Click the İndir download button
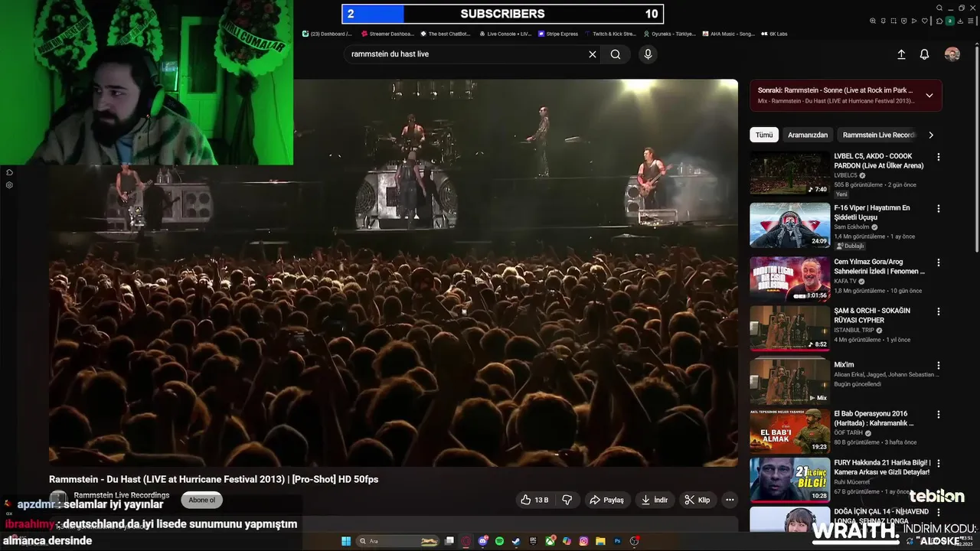The image size is (980, 551). click(655, 500)
